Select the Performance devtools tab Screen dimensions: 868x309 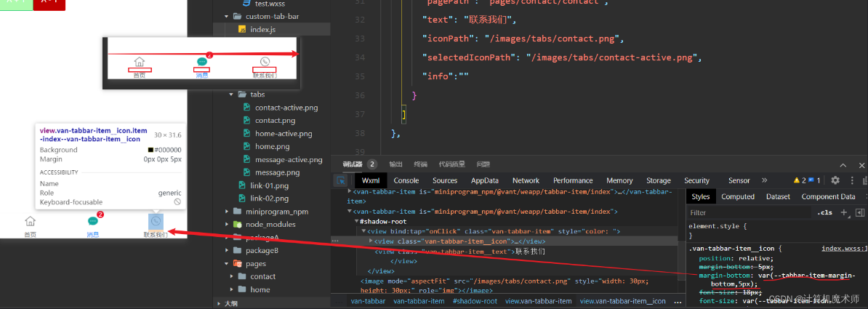click(x=573, y=180)
